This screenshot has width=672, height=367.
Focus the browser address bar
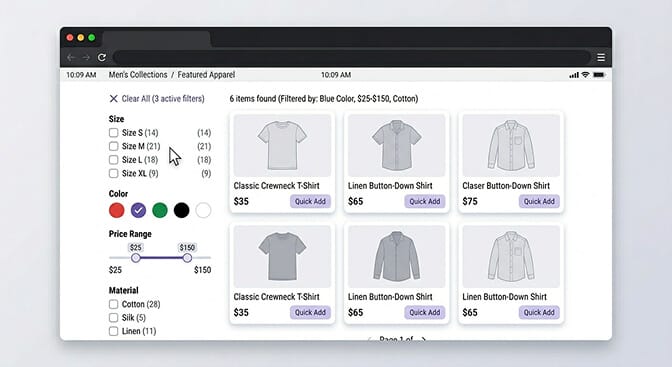coord(351,57)
